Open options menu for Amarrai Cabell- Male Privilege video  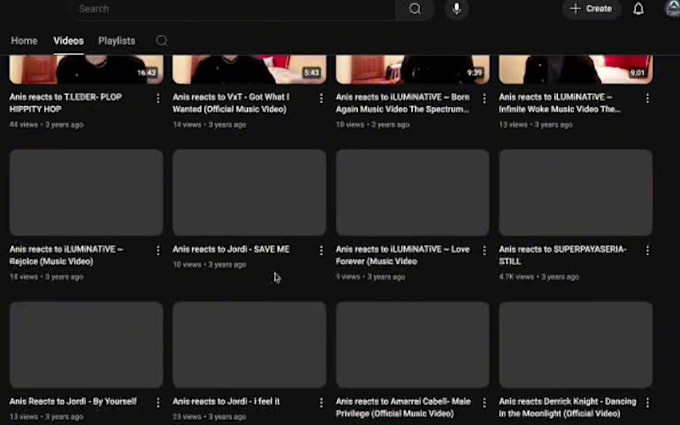[484, 402]
